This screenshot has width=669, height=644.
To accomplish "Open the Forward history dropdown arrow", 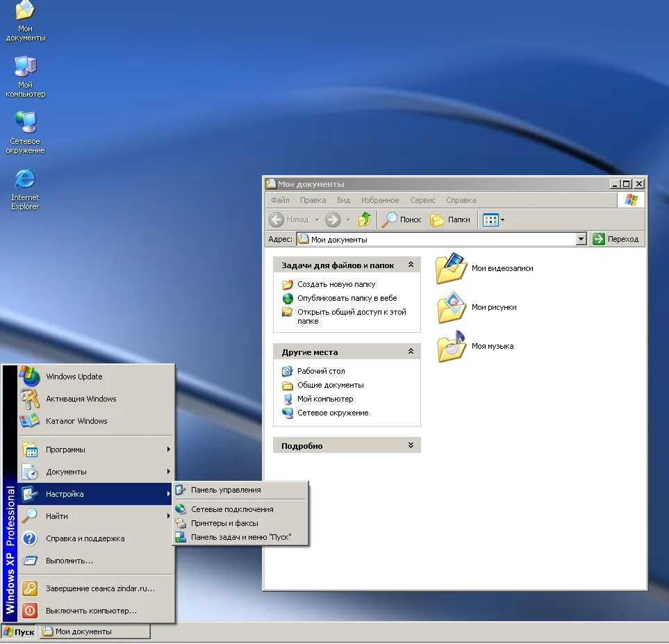I will 348,220.
